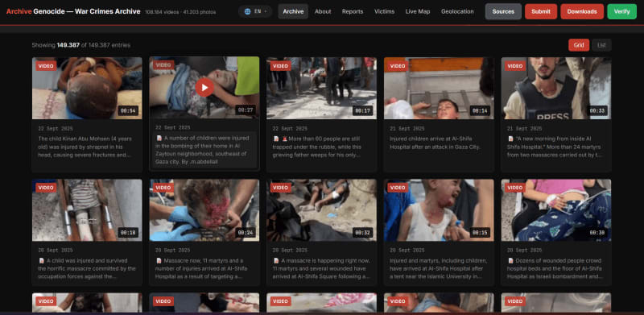Open the 00:32 video thumbnail
This screenshot has height=315, width=644.
(x=321, y=210)
